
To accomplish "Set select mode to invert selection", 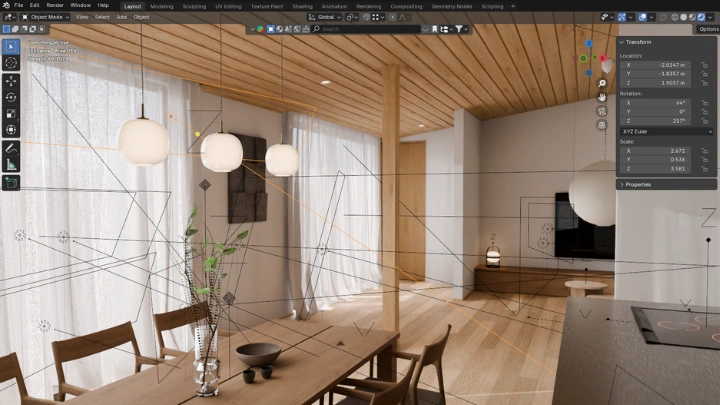I will point(33,29).
